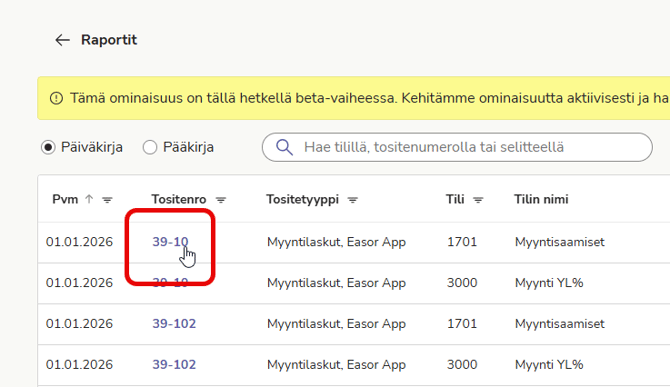
Task: Click the date cell in the 39-10 Myyntisaamiset row
Action: (79, 242)
